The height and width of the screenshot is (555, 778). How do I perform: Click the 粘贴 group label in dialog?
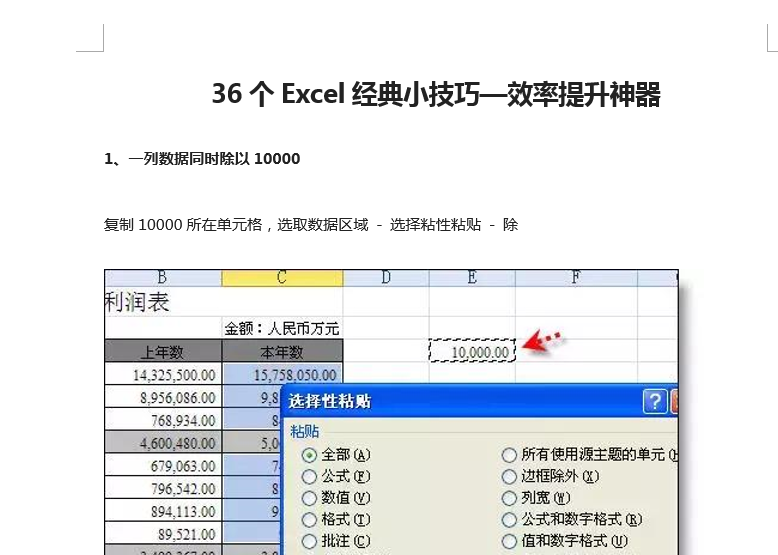click(305, 432)
